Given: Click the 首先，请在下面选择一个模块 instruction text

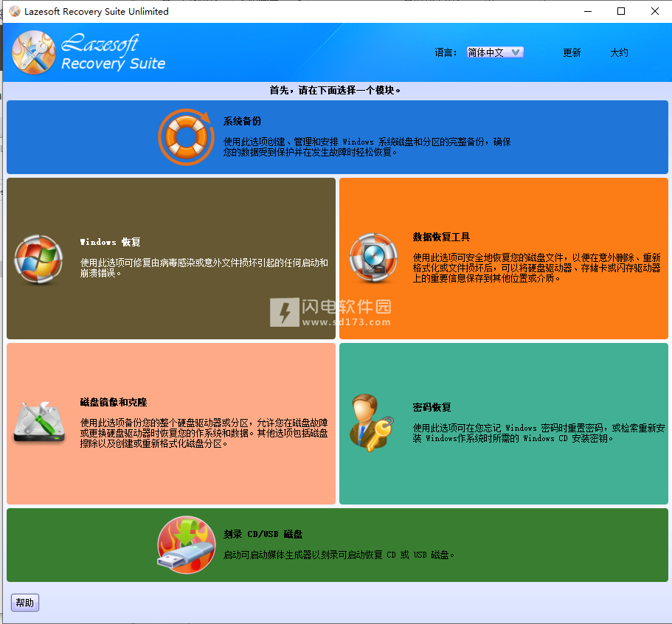Looking at the screenshot, I should [335, 90].
